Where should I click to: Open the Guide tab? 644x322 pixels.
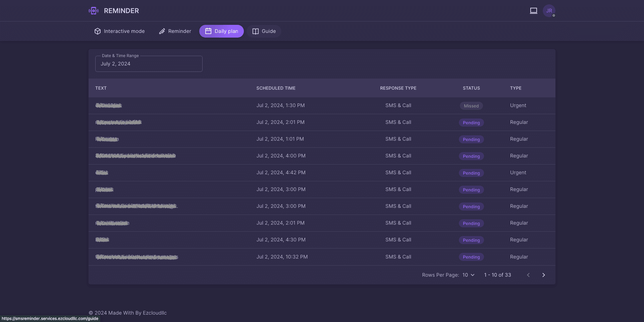click(x=264, y=31)
